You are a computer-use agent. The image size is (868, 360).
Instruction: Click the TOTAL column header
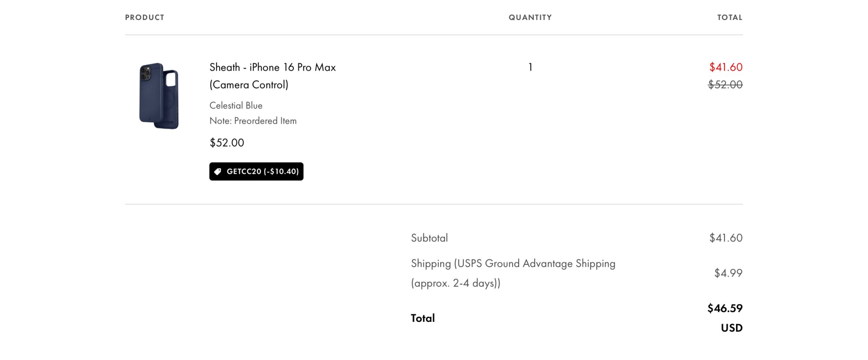730,17
